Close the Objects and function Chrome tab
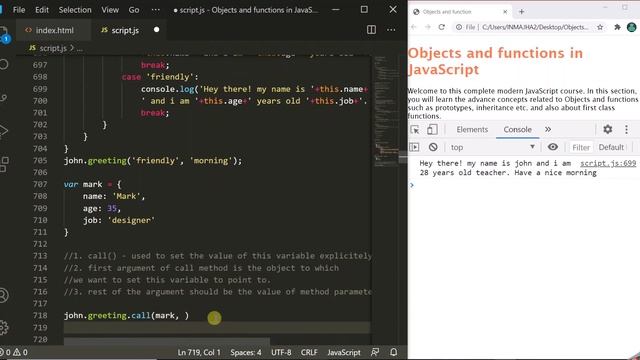Screen dimensions: 640x360 (505, 12)
